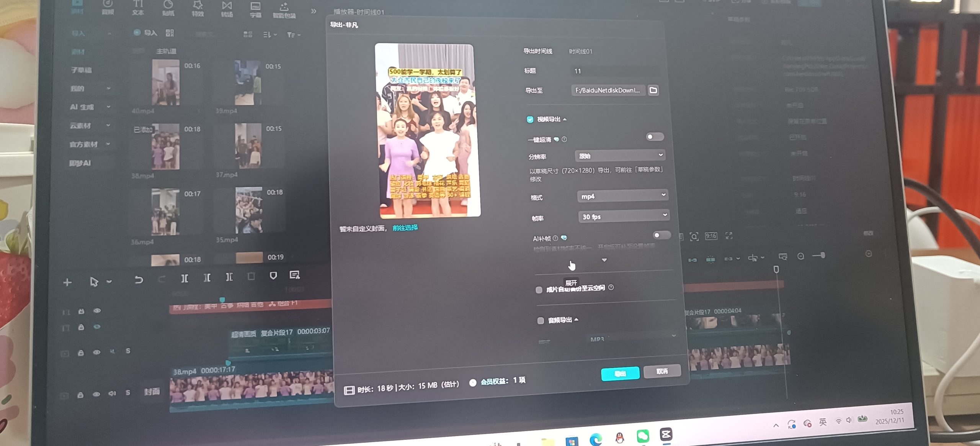
Task: Click the pointer selection tool icon
Action: [94, 282]
